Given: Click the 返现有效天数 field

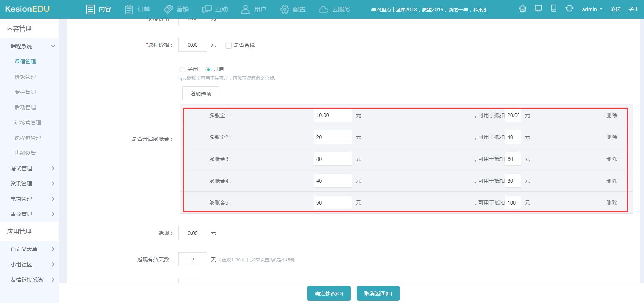Looking at the screenshot, I should click(x=193, y=259).
